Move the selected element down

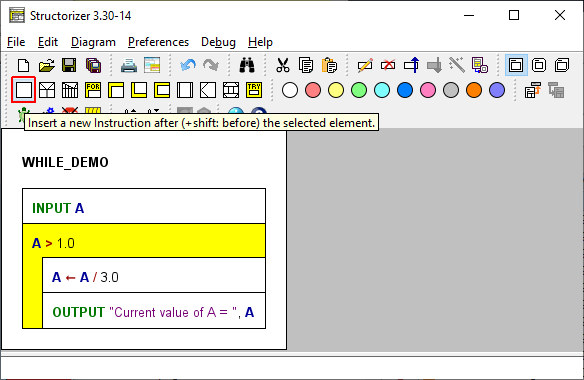pos(434,66)
